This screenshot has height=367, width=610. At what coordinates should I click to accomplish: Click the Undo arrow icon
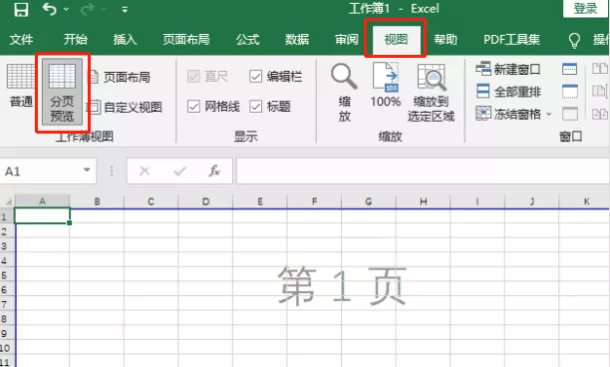[x=50, y=9]
